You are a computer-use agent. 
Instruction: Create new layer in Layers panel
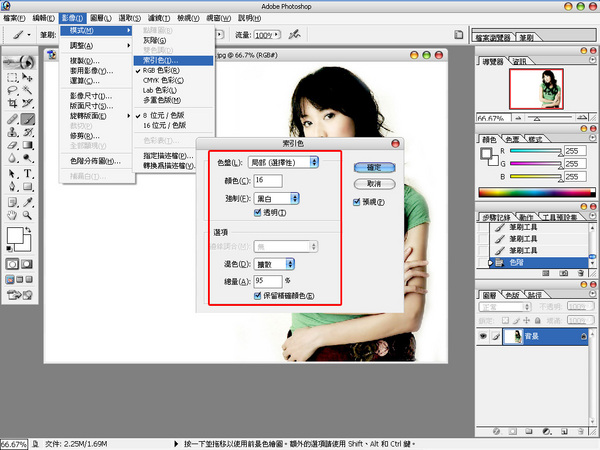pyautogui.click(x=564, y=432)
